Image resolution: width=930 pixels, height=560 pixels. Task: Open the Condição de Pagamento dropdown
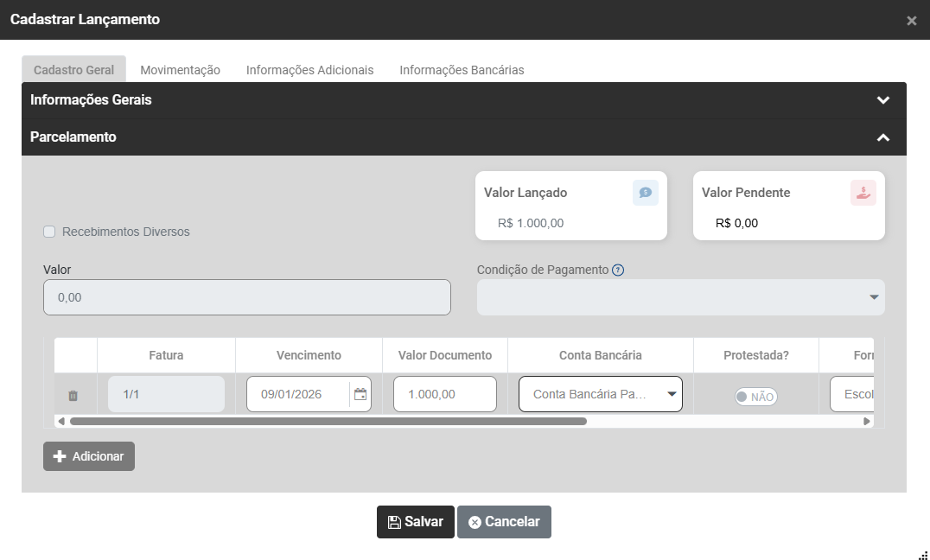coord(680,297)
